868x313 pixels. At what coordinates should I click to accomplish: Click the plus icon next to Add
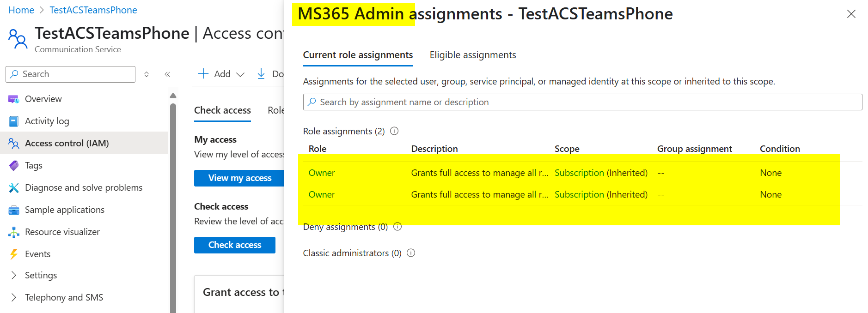203,73
